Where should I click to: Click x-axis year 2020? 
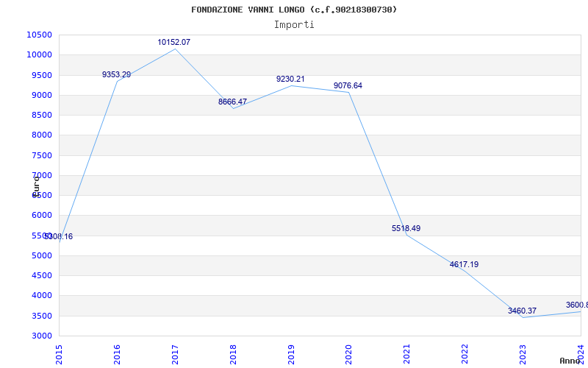pyautogui.click(x=349, y=354)
